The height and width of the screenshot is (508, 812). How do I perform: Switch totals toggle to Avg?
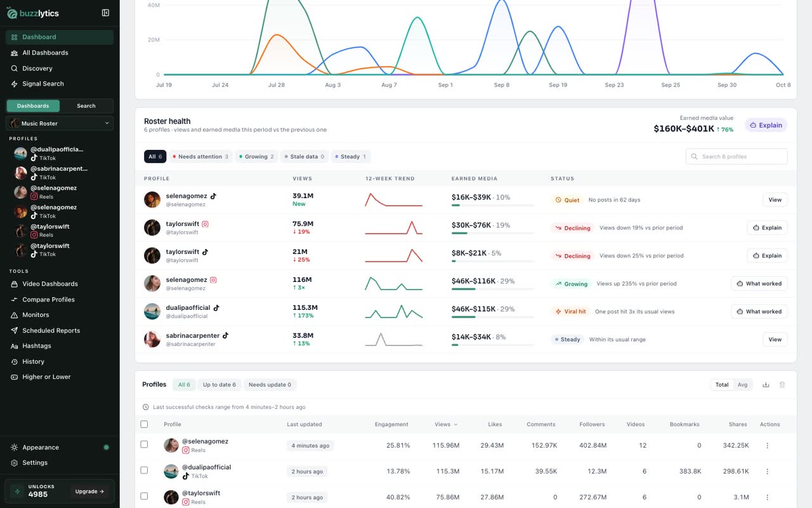click(x=742, y=385)
